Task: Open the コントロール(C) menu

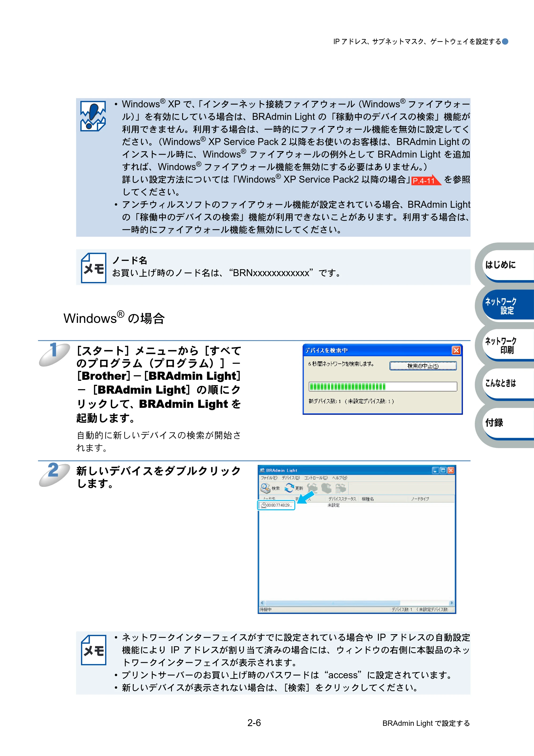Action: pyautogui.click(x=316, y=478)
